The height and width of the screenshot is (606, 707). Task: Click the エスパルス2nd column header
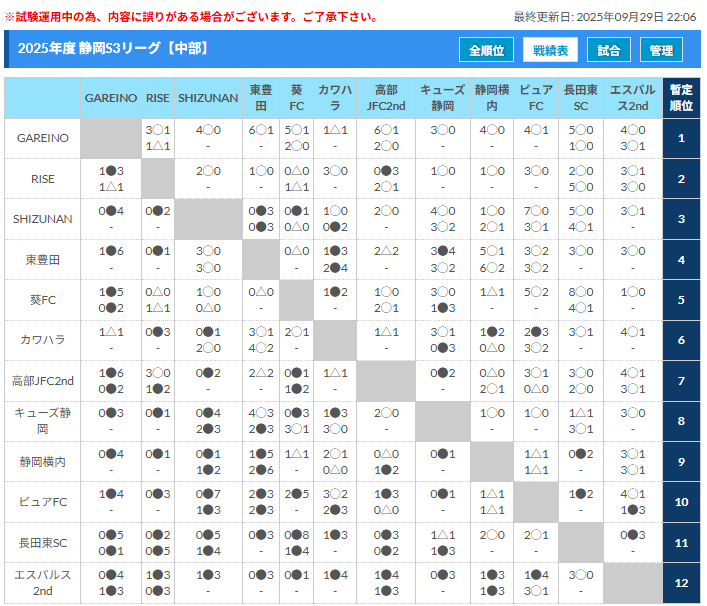pos(629,98)
